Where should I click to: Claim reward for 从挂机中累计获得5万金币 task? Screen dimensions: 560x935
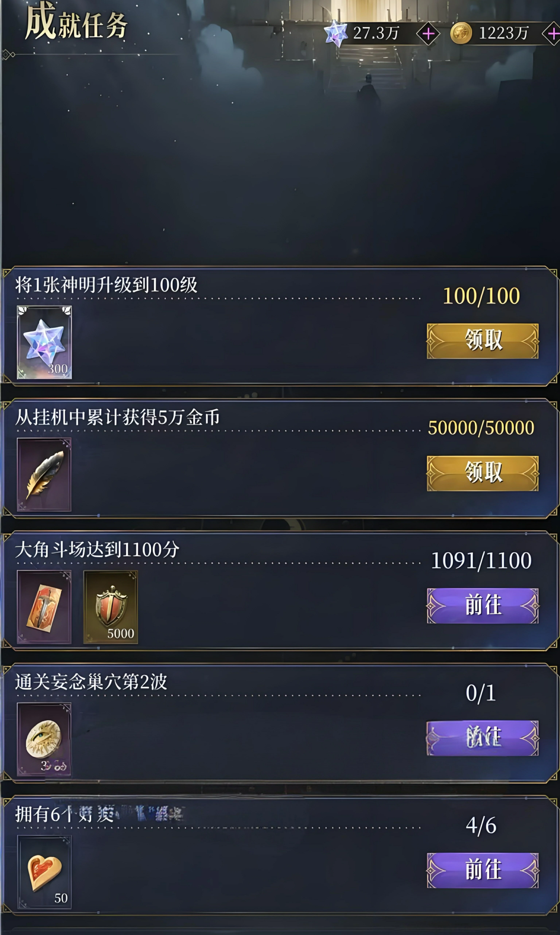click(x=482, y=473)
